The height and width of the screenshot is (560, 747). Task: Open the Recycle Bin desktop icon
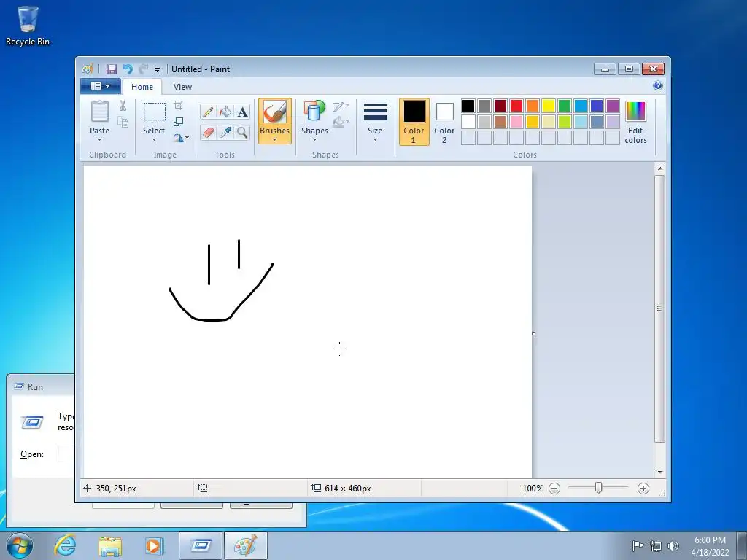28,26
